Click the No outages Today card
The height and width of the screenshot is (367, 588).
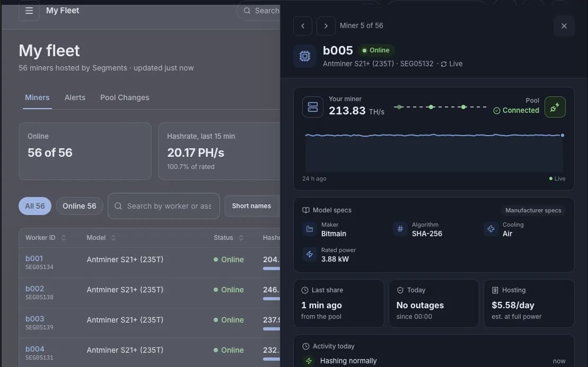(x=434, y=303)
